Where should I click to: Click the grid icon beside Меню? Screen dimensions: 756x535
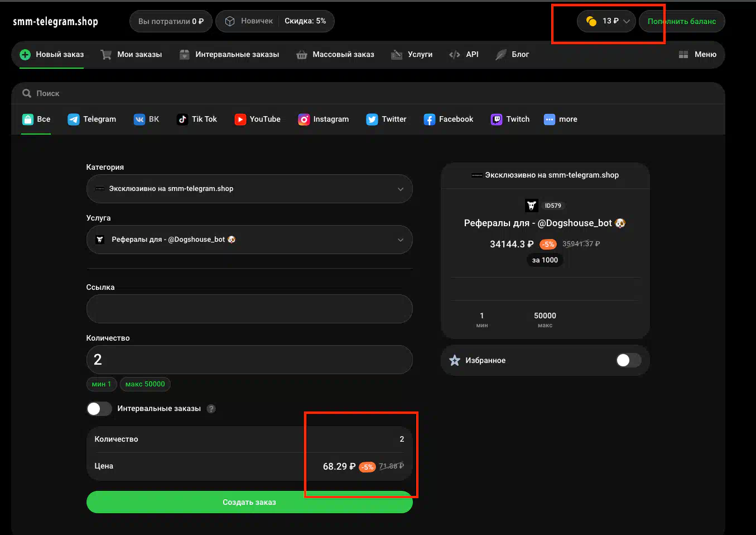click(683, 55)
